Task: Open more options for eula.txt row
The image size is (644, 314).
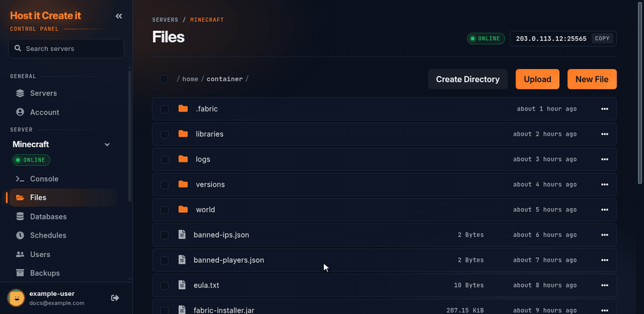Action: pyautogui.click(x=604, y=285)
